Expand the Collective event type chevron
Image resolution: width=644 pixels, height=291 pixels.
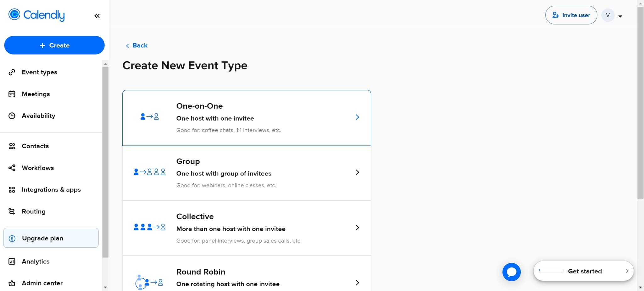pyautogui.click(x=357, y=228)
